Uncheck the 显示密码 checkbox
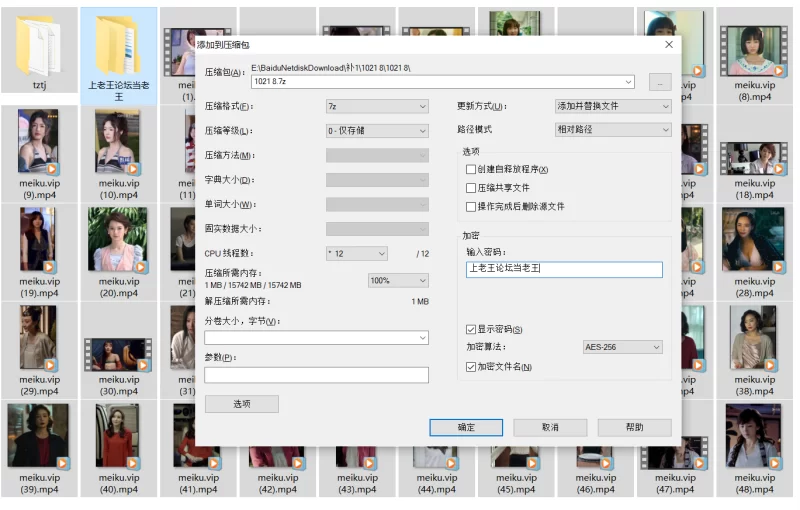 coord(471,329)
